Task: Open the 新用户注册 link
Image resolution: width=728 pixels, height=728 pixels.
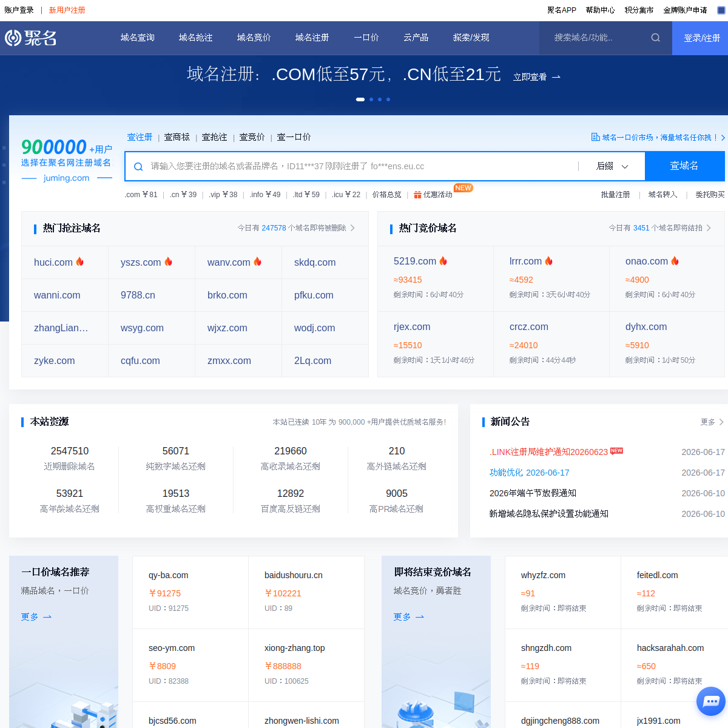Action: point(67,10)
